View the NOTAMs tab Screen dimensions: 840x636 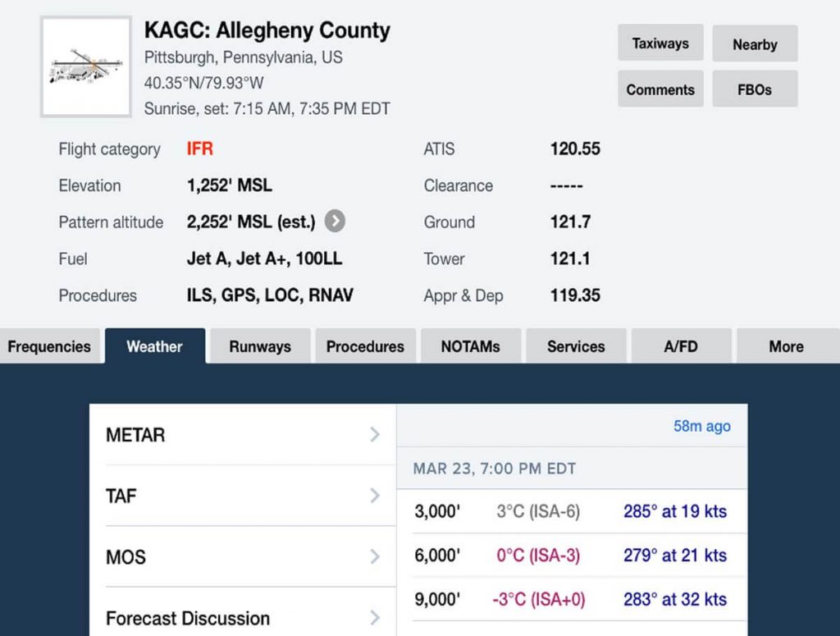[x=470, y=346]
